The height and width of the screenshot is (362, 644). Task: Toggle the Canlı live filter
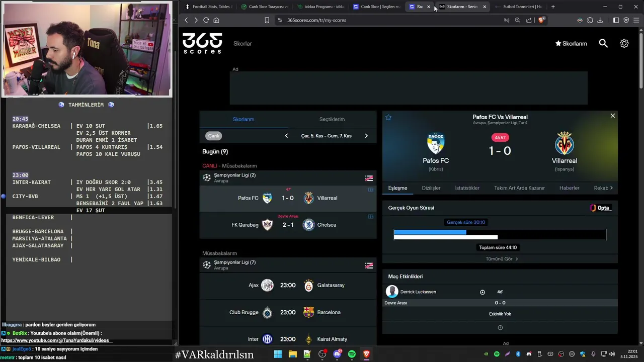coord(214,136)
